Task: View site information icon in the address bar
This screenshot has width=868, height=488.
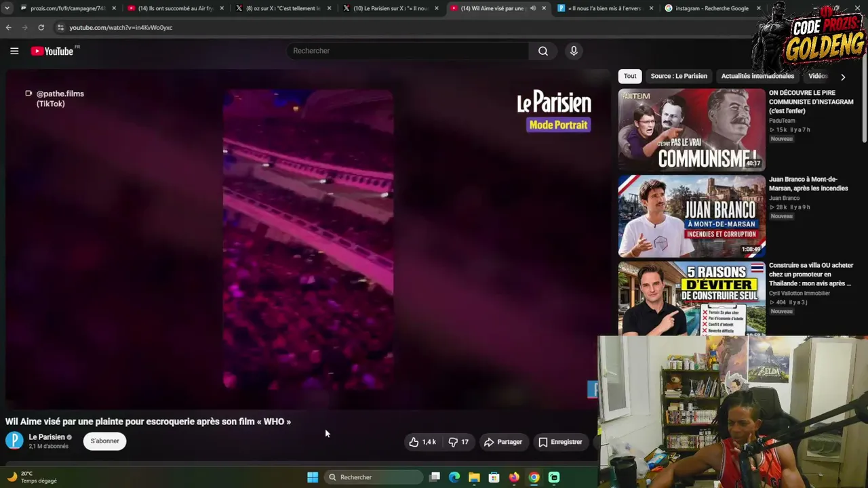Action: pyautogui.click(x=60, y=28)
